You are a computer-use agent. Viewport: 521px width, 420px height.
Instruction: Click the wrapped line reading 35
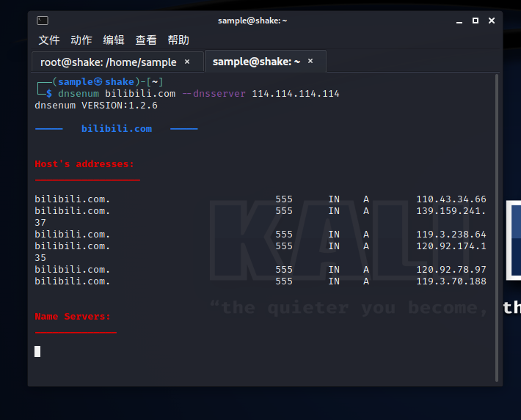coord(40,258)
